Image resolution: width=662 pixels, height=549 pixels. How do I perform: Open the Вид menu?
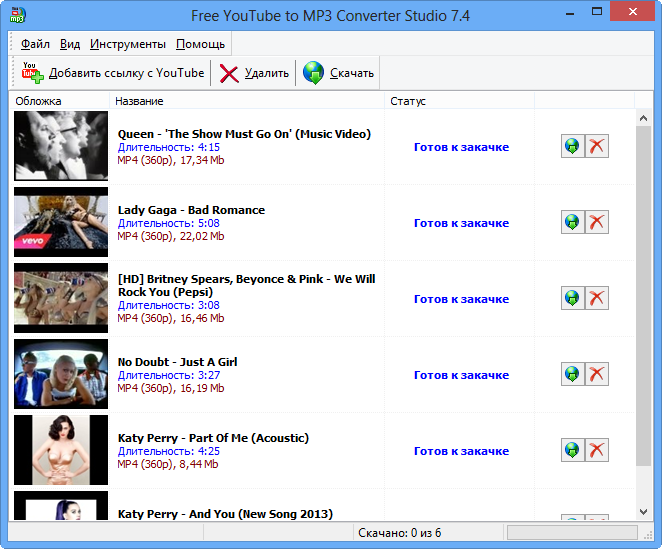70,44
